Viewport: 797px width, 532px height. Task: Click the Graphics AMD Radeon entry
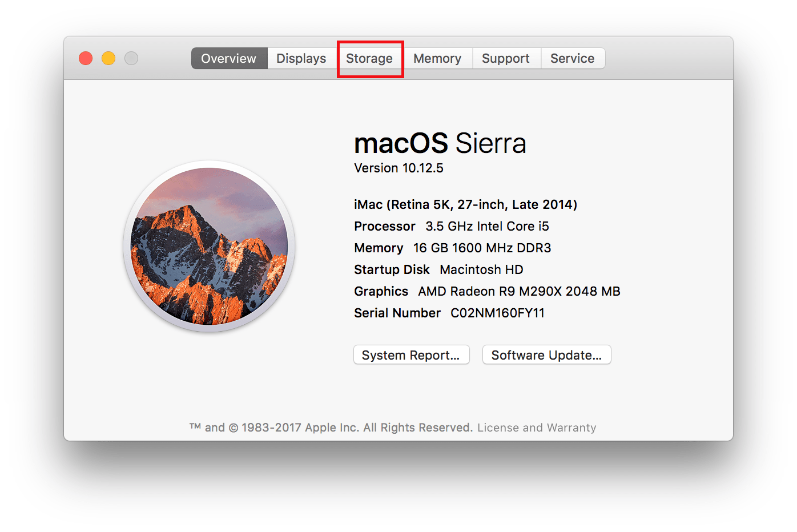(486, 291)
